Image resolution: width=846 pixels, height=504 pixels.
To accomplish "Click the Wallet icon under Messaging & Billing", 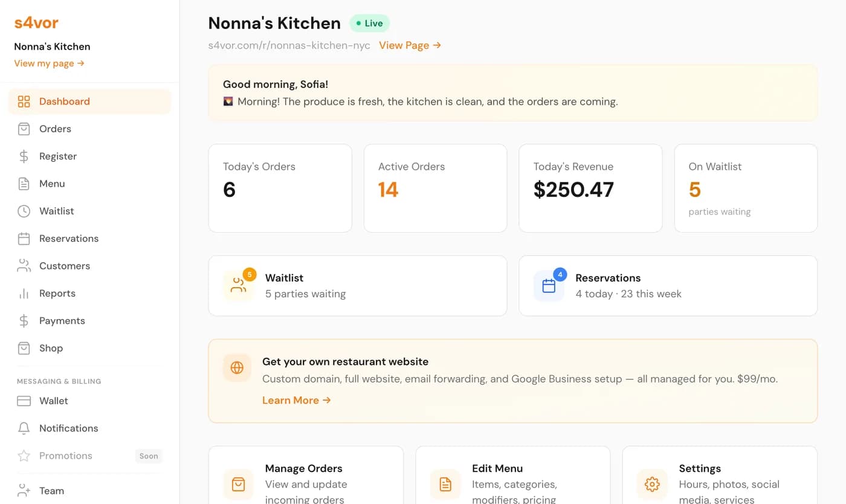I will pyautogui.click(x=24, y=401).
